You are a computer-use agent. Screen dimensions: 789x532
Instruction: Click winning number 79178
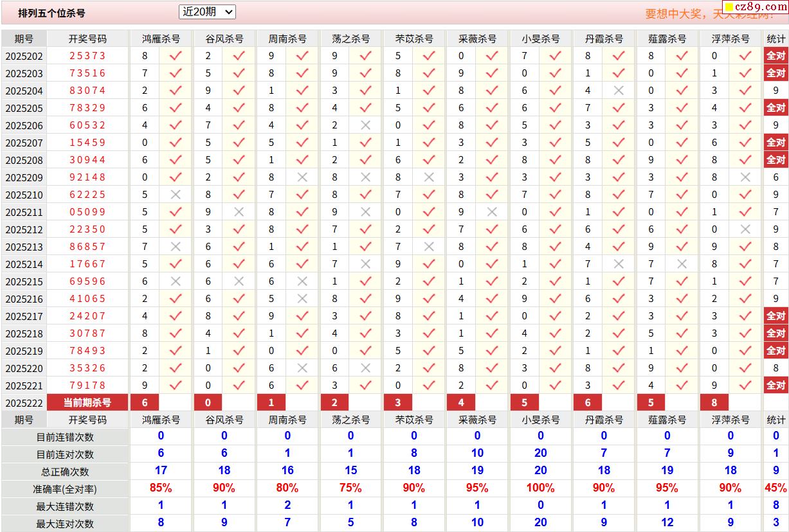[87, 386]
